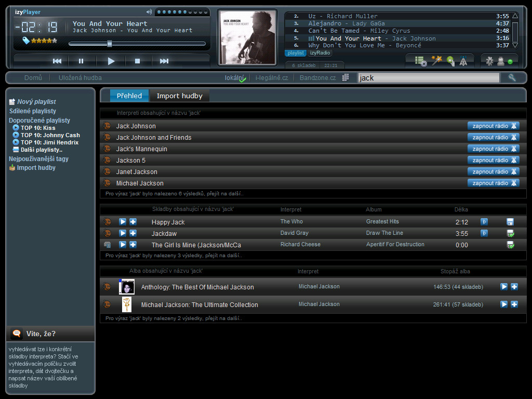Turn on radio for Jack Johnson and Friends

[494, 137]
